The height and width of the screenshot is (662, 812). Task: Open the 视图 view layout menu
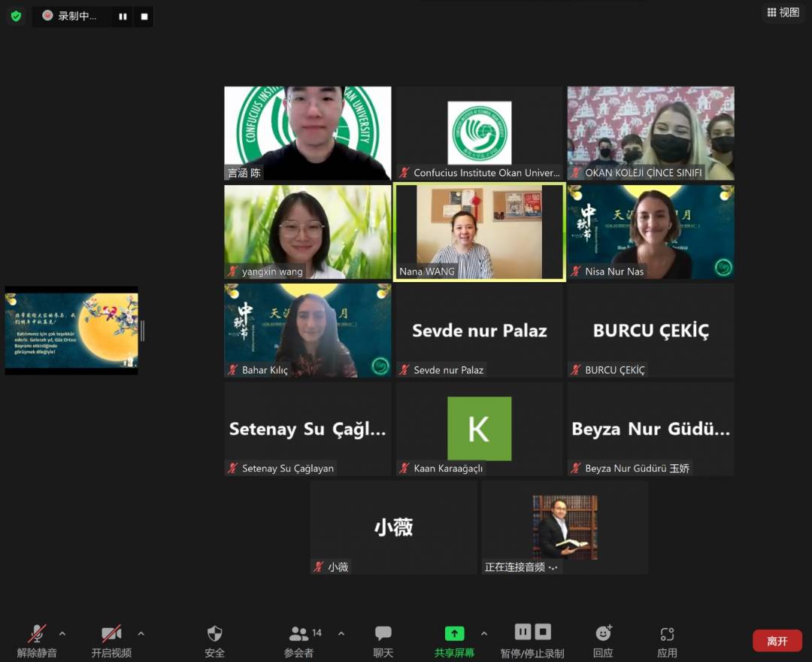click(783, 13)
